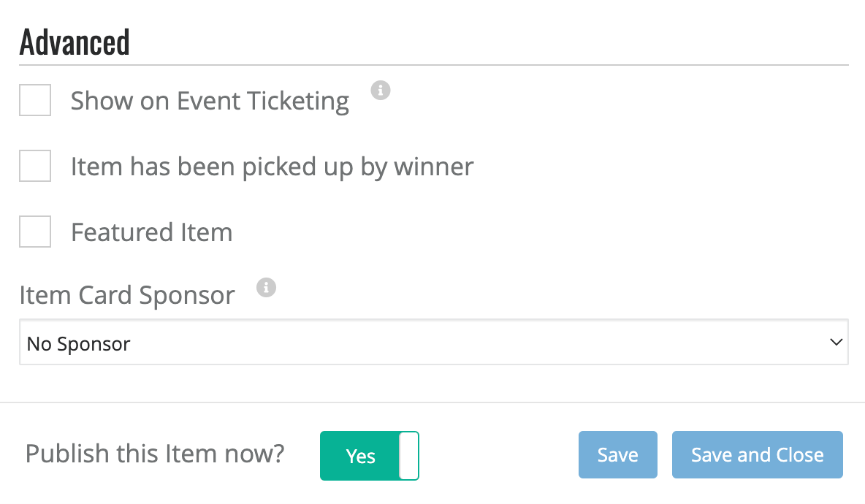865x504 pixels.
Task: Click the Item Card Sponsor field label
Action: pos(127,295)
